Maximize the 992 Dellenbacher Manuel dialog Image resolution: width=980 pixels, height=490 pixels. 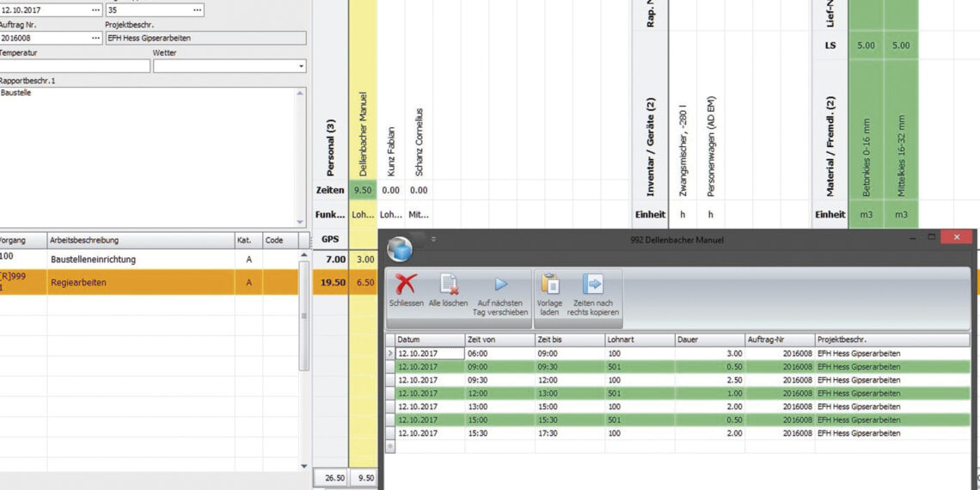(x=931, y=237)
